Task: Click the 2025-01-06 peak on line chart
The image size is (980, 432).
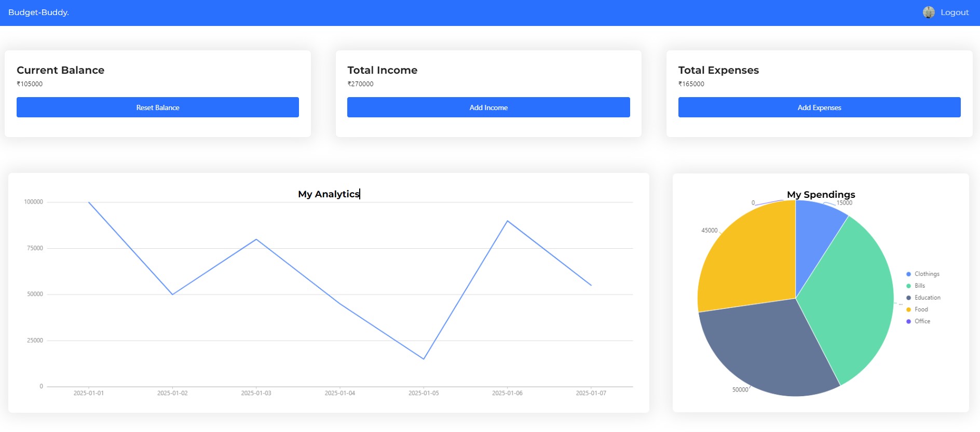Action: click(x=508, y=221)
